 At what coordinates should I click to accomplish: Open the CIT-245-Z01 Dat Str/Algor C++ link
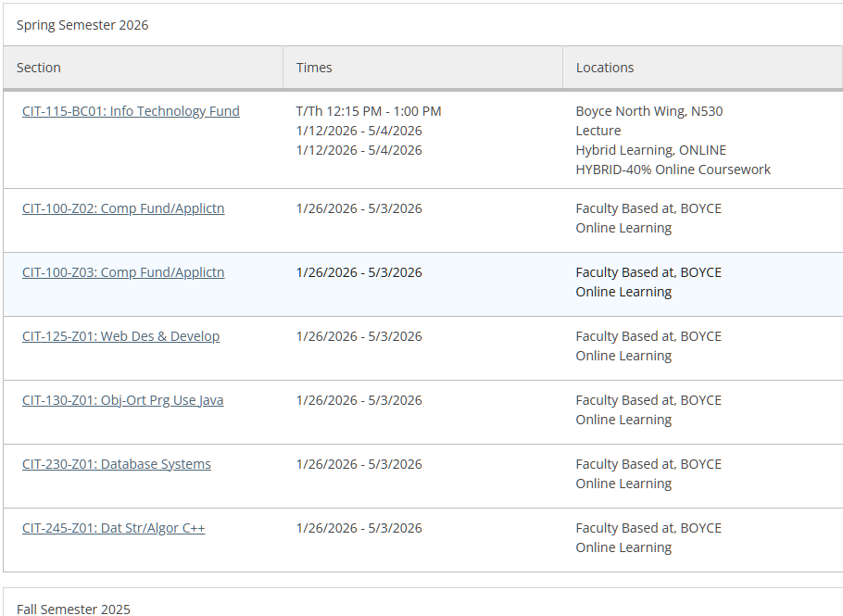click(113, 528)
